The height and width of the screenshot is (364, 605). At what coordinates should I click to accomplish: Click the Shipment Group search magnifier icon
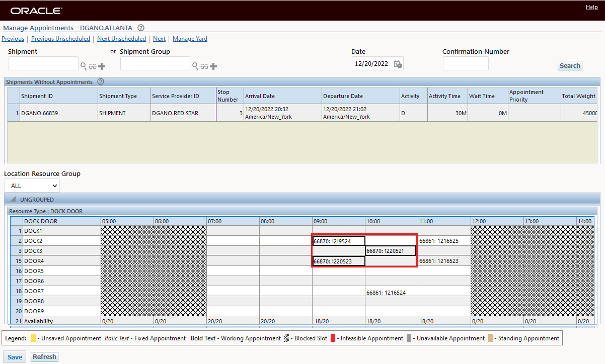point(195,66)
